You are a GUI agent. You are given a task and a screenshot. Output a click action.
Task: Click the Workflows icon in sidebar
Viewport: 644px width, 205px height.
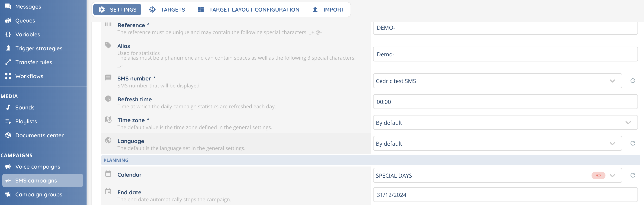(8, 76)
